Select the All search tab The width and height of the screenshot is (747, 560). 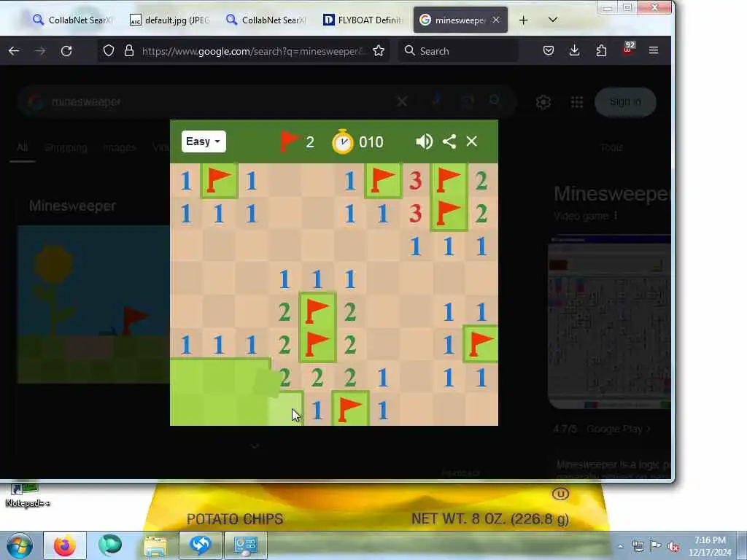[x=22, y=147]
